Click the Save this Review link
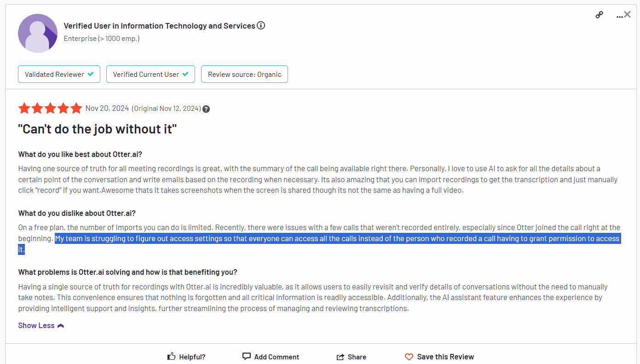 point(445,357)
